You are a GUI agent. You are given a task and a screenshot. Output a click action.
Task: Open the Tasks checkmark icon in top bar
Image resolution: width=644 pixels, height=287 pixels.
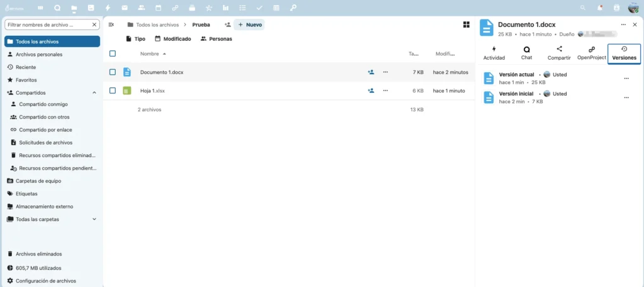pos(259,8)
